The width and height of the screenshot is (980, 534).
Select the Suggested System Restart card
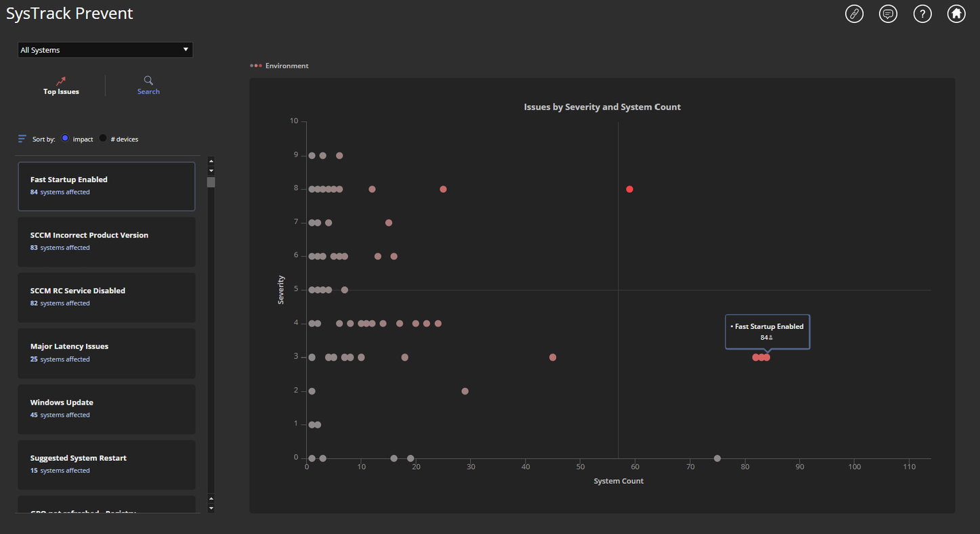point(106,464)
